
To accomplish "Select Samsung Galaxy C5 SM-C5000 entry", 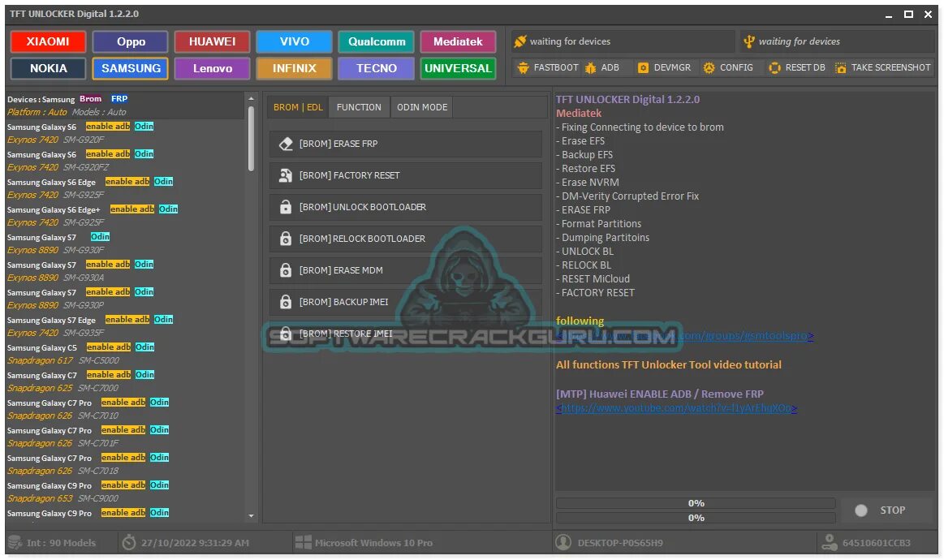I will (x=125, y=354).
